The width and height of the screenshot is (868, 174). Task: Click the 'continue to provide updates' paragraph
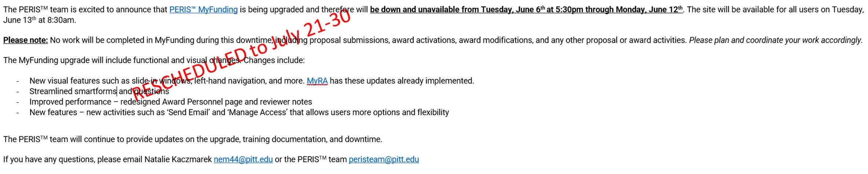point(193,139)
